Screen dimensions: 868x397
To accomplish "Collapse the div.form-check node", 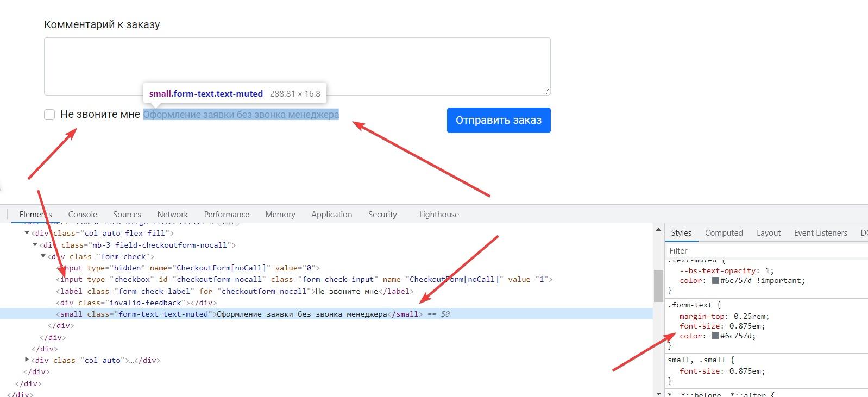I will 43,256.
